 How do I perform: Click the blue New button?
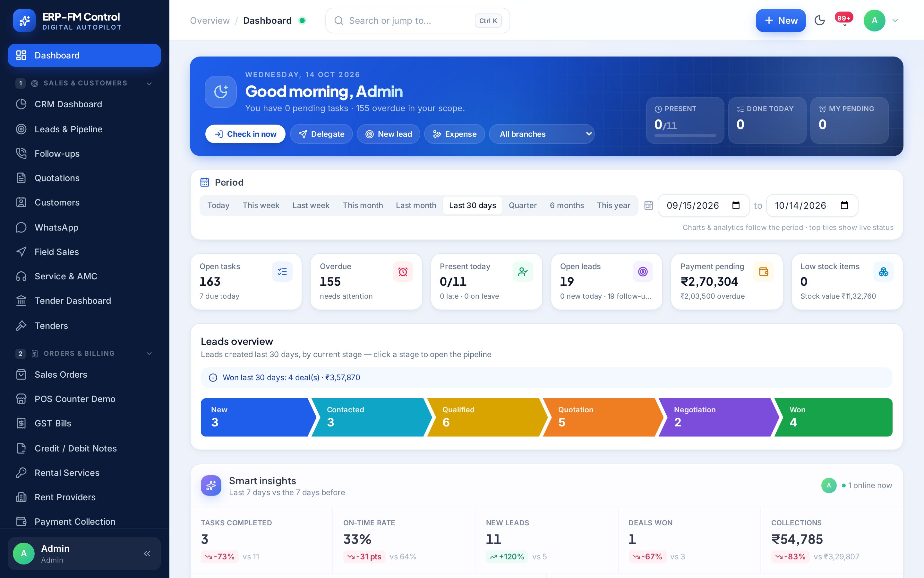pos(781,20)
